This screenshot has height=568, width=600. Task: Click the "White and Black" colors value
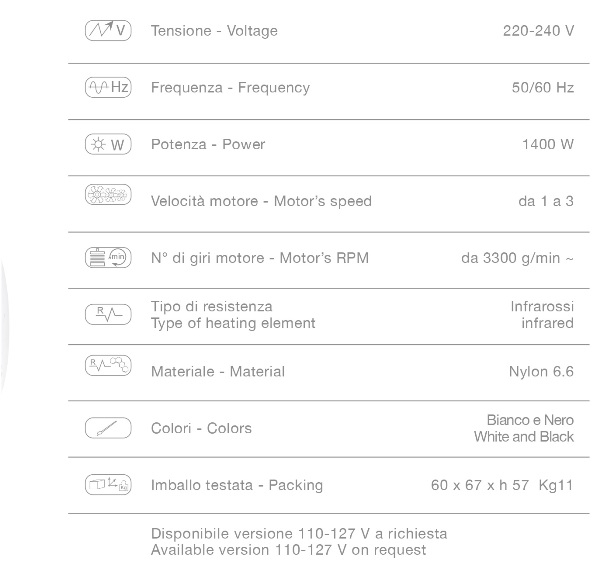click(524, 437)
